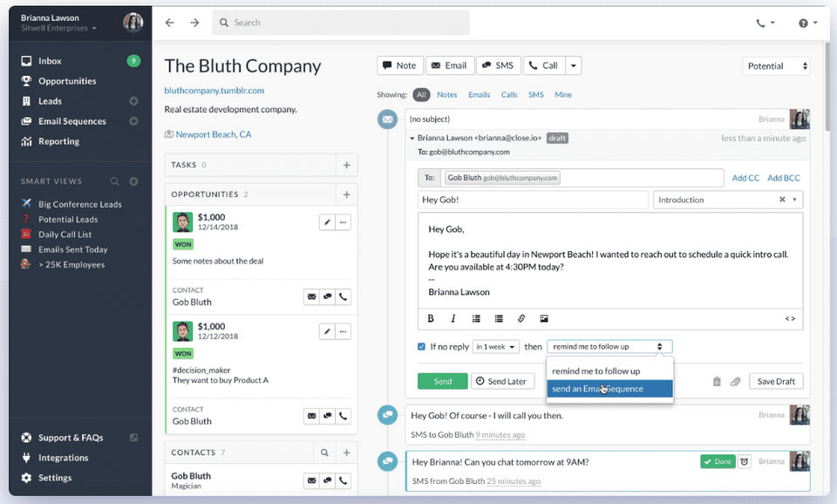Open bluthcompany.tumblr.com link

[x=214, y=90]
